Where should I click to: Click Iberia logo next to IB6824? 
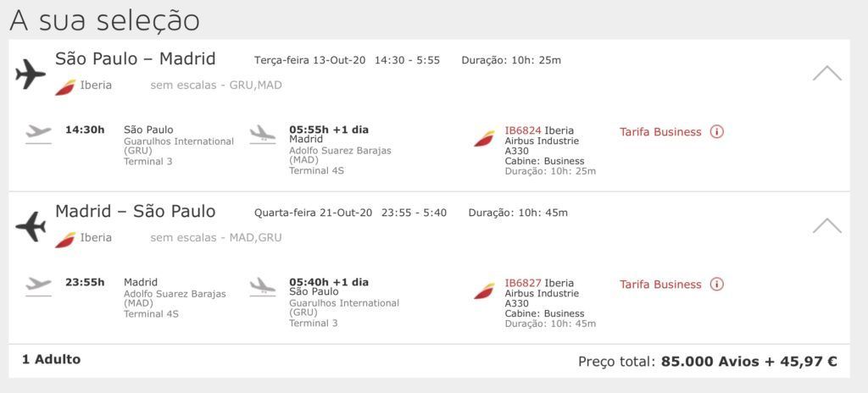(x=484, y=138)
